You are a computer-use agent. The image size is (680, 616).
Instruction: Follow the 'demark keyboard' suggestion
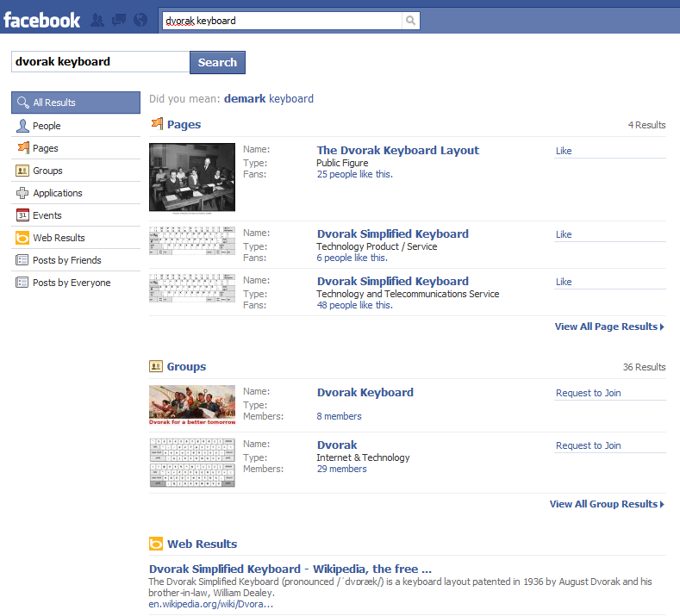268,99
